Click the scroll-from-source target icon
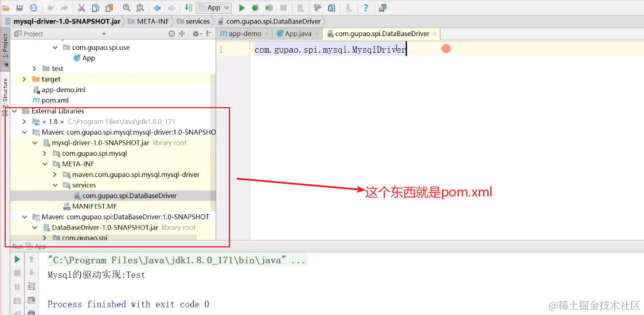Image resolution: width=644 pixels, height=315 pixels. tap(171, 34)
